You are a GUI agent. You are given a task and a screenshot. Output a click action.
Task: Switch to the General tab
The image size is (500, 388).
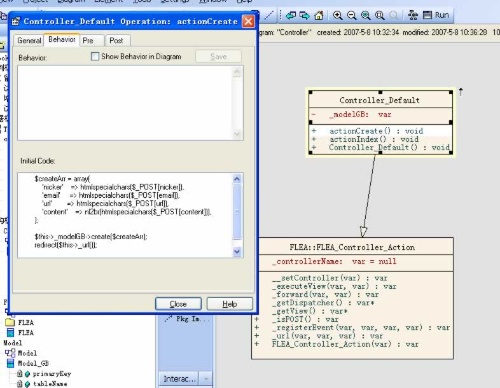point(29,41)
